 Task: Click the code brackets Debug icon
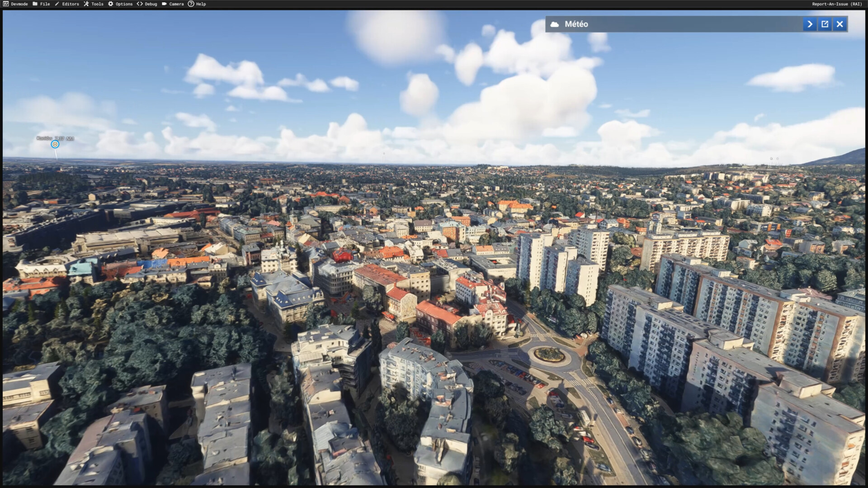pos(140,4)
